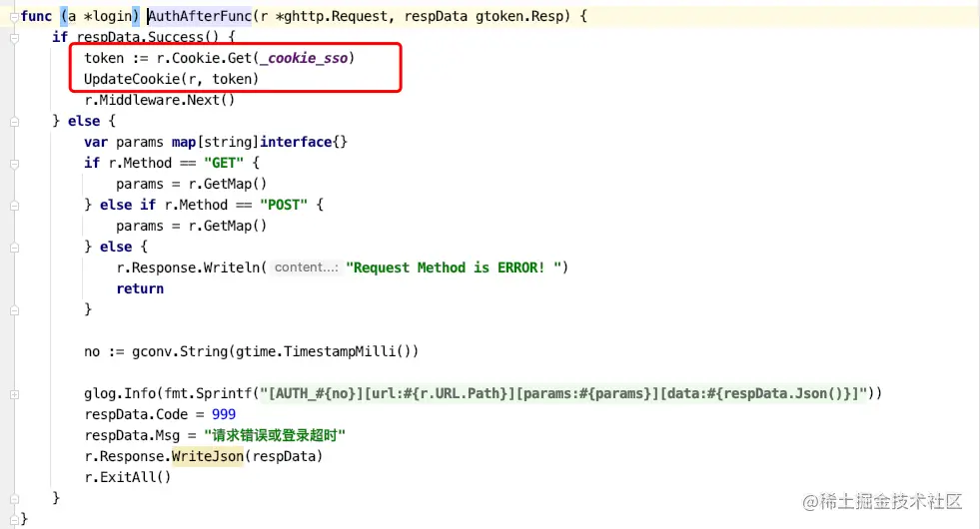Click the 'token' variable declaration
Viewport: 980px width, 529px height.
pyautogui.click(x=104, y=58)
